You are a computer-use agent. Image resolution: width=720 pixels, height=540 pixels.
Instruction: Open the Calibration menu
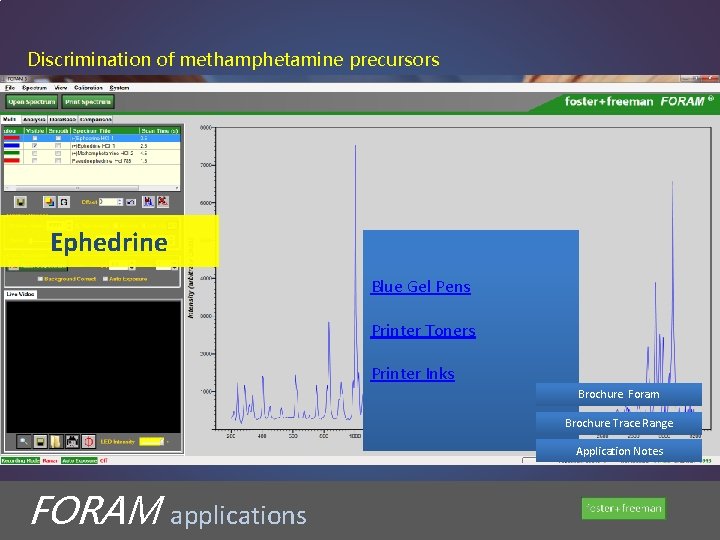coord(88,88)
